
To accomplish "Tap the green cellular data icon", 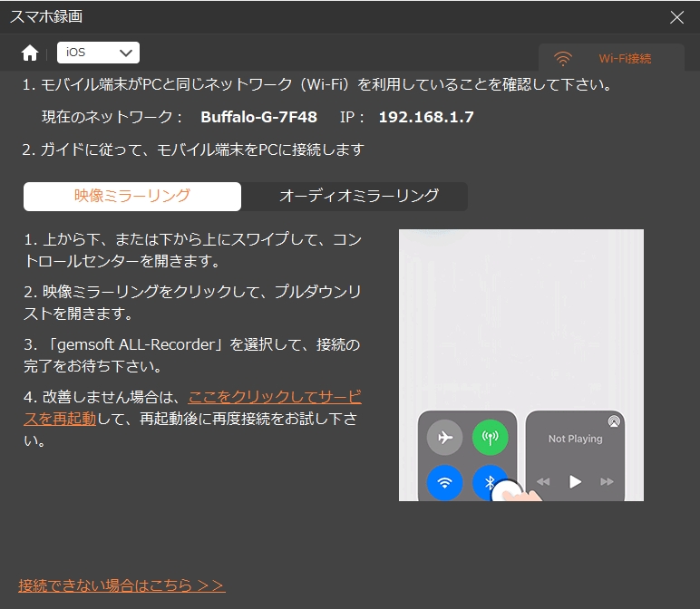I will click(491, 439).
